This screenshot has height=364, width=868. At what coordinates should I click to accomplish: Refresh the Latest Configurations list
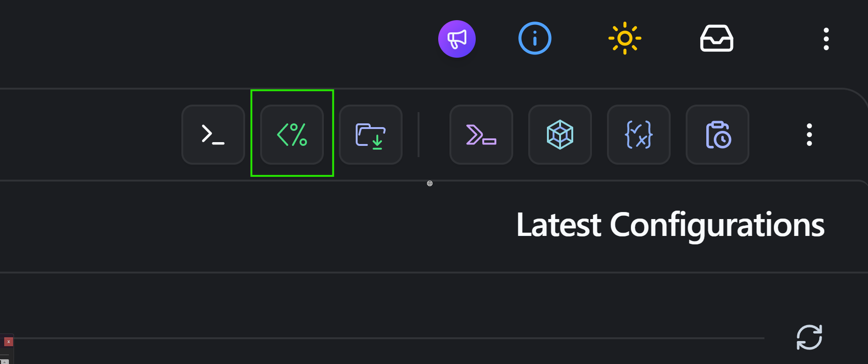[809, 337]
